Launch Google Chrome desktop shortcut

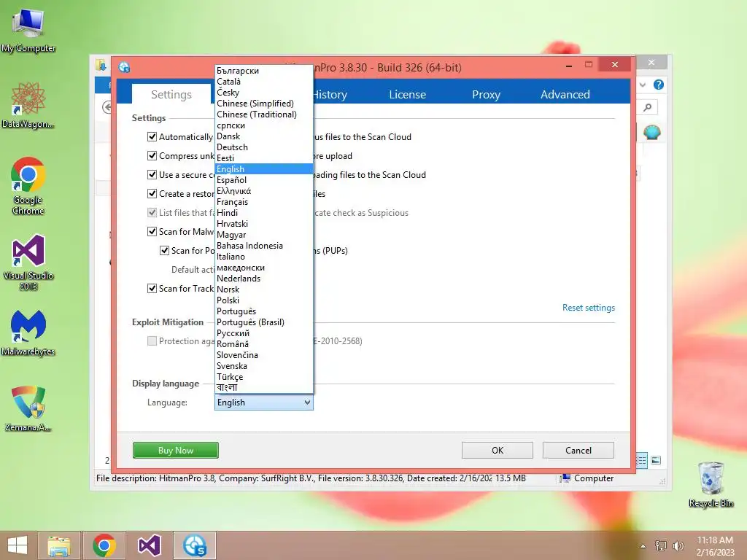coord(28,186)
